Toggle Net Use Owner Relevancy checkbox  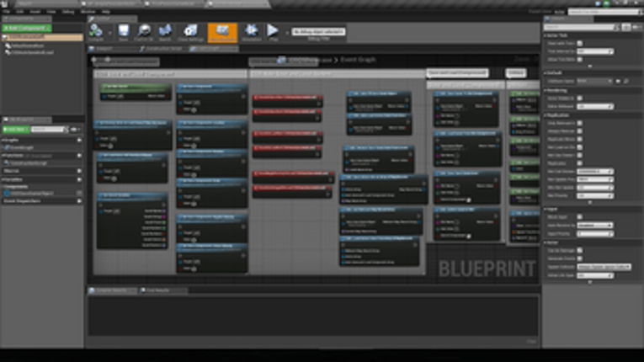(579, 155)
